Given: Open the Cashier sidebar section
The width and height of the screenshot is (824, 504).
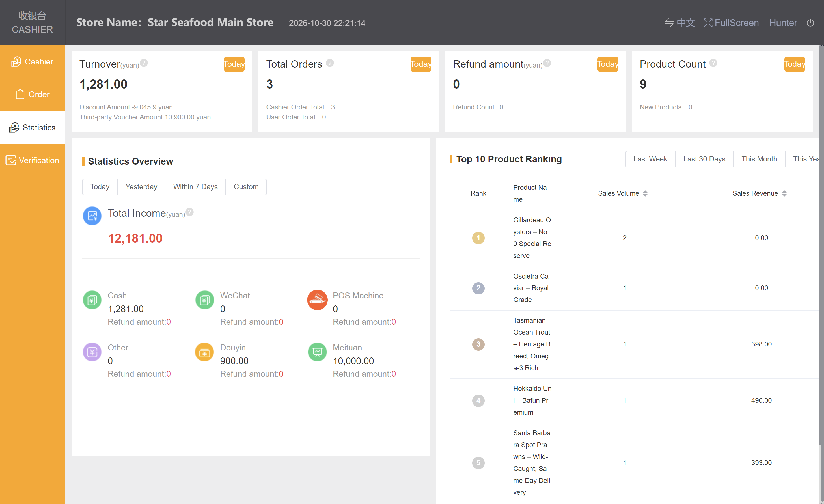Looking at the screenshot, I should point(33,62).
